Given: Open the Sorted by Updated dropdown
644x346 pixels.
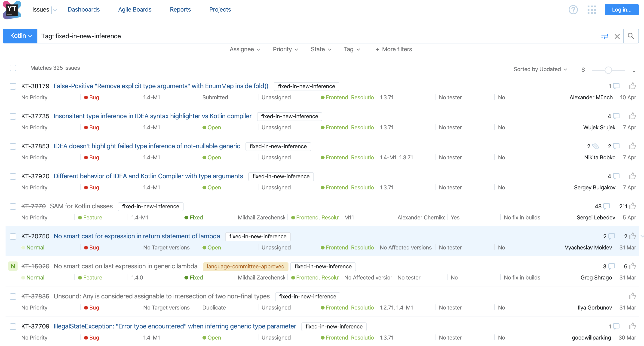Looking at the screenshot, I should [540, 69].
